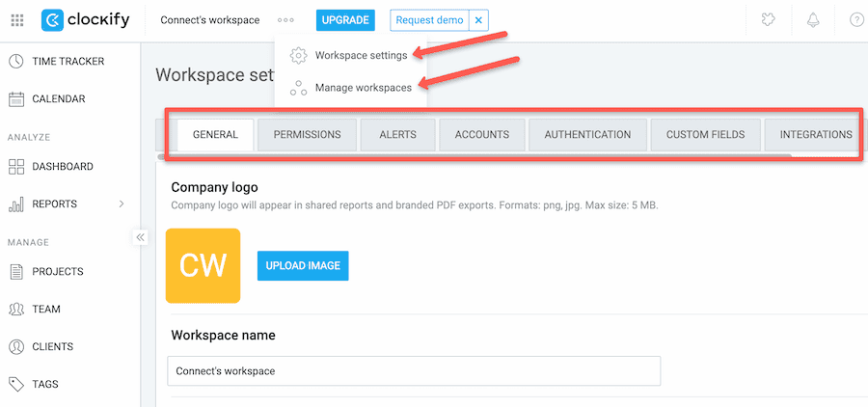Expand the Reports submenu chevron
This screenshot has width=868, height=407.
122,203
